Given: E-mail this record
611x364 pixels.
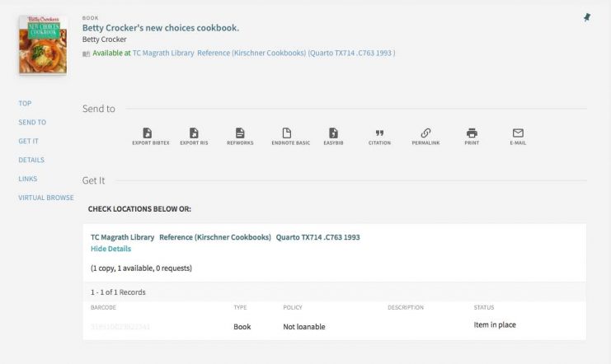Looking at the screenshot, I should pyautogui.click(x=518, y=135).
